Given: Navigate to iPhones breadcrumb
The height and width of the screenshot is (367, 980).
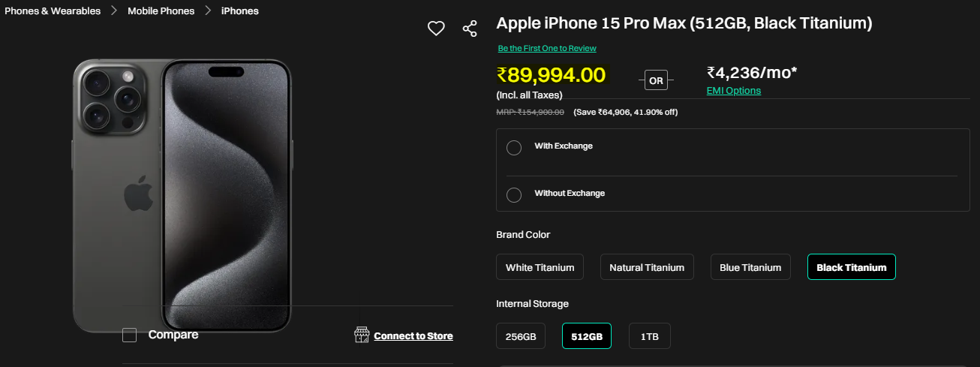Looking at the screenshot, I should (240, 11).
